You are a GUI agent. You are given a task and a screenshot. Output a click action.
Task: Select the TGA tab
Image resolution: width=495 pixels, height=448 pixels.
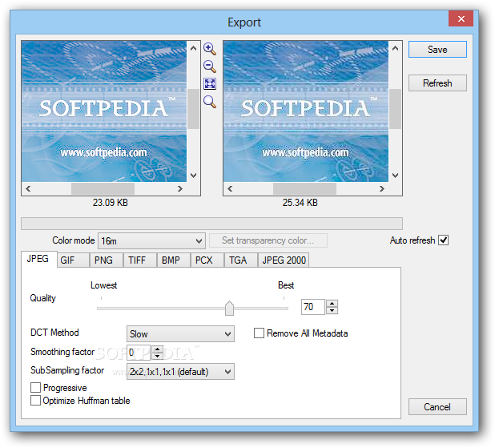[x=241, y=260]
